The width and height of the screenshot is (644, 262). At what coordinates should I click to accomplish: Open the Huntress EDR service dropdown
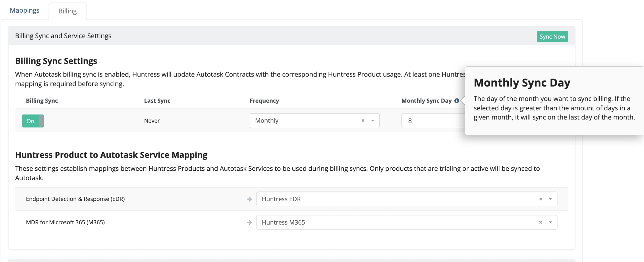point(407,199)
